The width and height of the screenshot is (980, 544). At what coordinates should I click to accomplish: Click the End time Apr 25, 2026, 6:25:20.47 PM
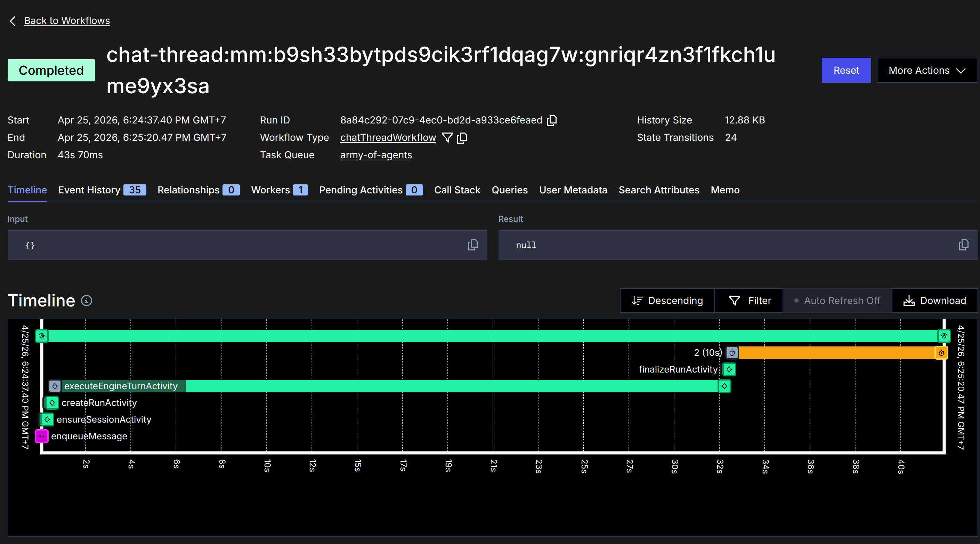pyautogui.click(x=142, y=137)
